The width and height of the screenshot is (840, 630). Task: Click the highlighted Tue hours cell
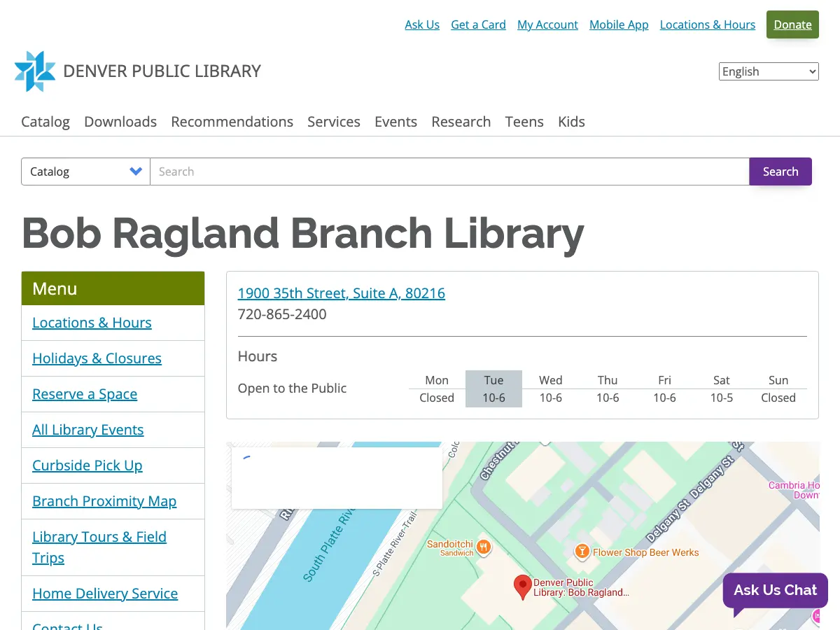[493, 389]
